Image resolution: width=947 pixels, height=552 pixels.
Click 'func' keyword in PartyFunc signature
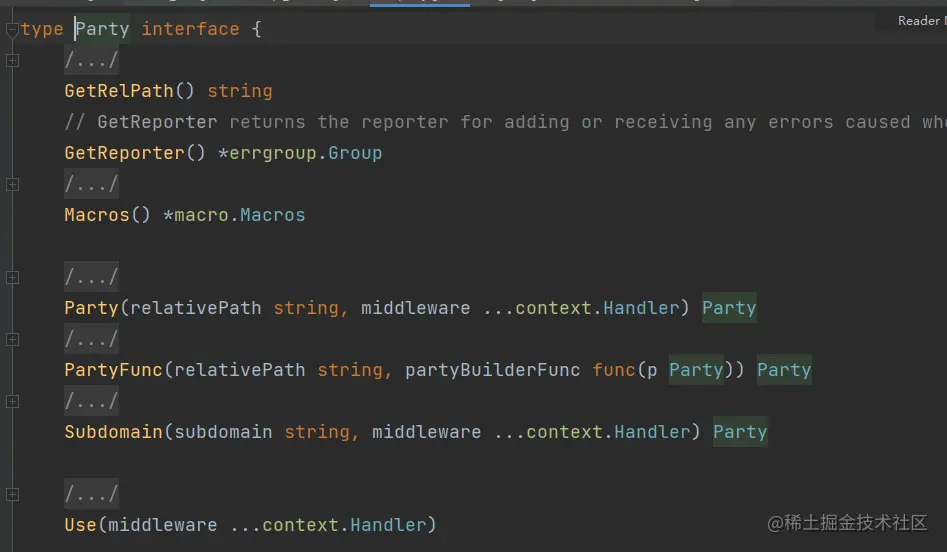[x=614, y=370]
